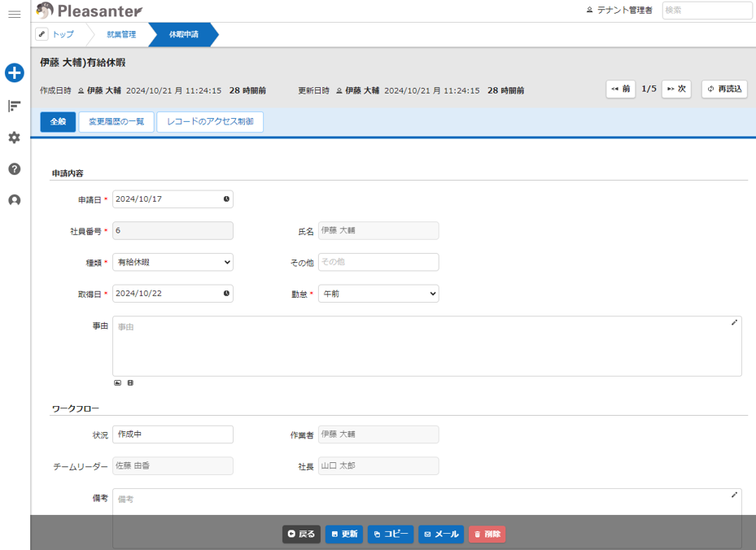Click the blue plus create-new icon
756x550 pixels.
[x=14, y=73]
